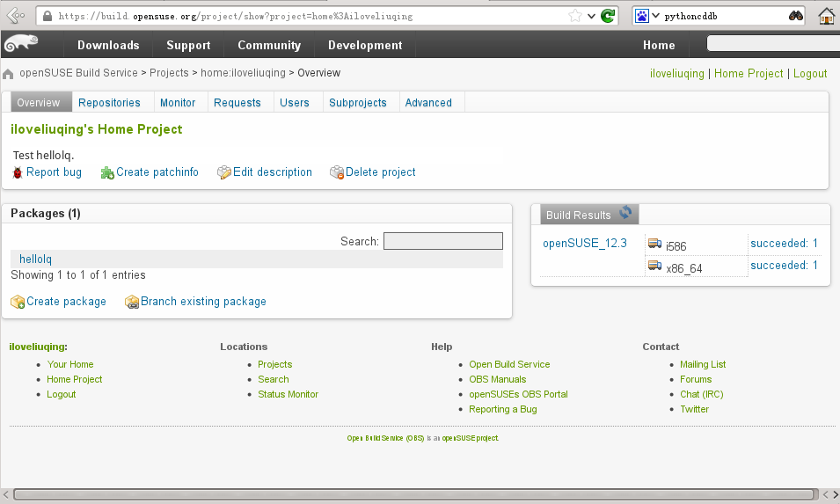Click the Create package box icon
The width and height of the screenshot is (840, 504).
tap(18, 302)
